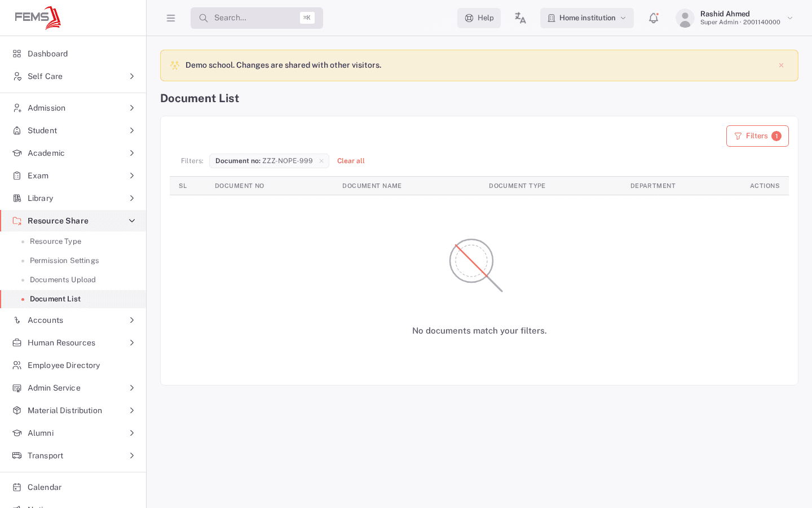Expand the Admission menu

pyautogui.click(x=73, y=108)
